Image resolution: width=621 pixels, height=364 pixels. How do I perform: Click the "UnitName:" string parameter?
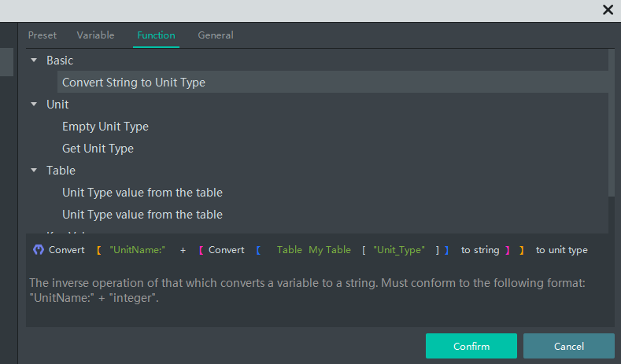tap(138, 250)
